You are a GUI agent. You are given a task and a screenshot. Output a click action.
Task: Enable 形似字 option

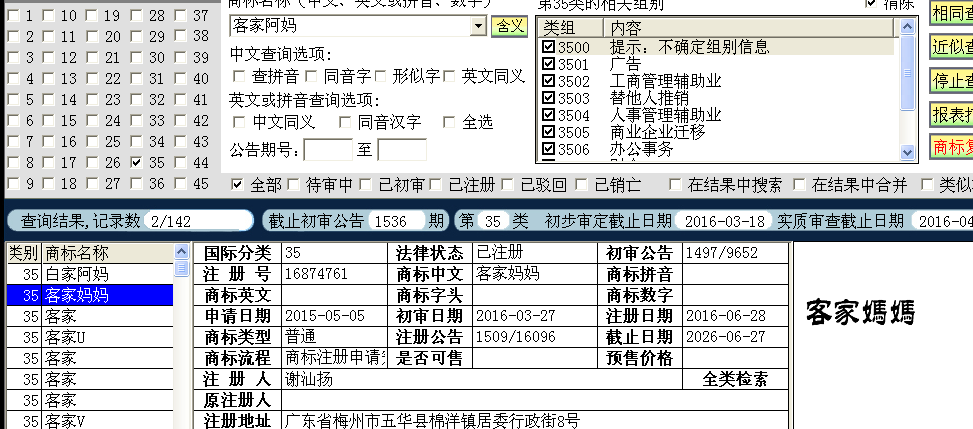379,76
